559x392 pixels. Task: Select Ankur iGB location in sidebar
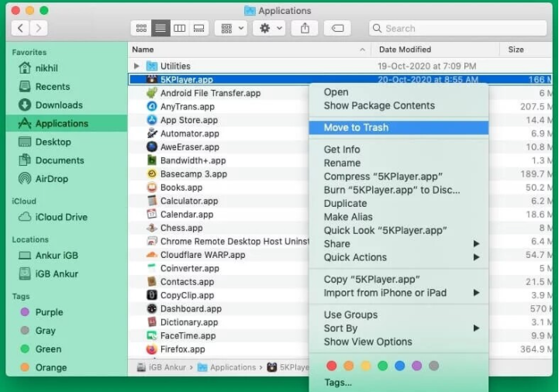click(67, 256)
